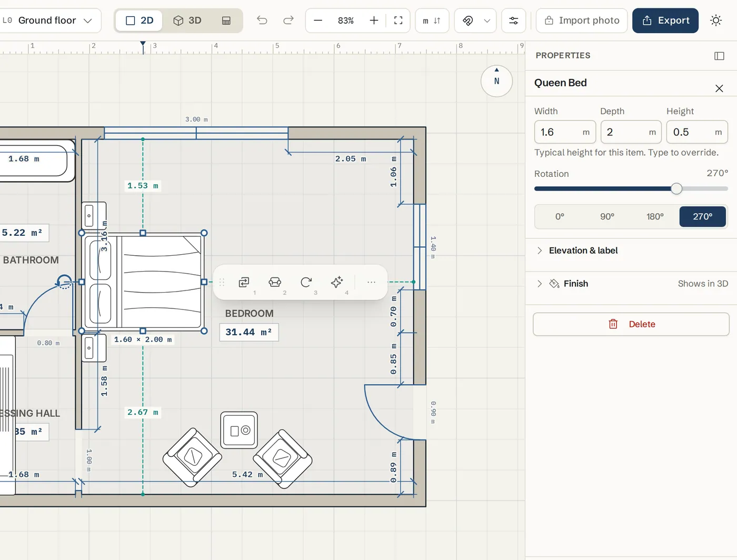Viewport: 737px width, 560px height.
Task: Expand the Finish section
Action: pos(631,284)
